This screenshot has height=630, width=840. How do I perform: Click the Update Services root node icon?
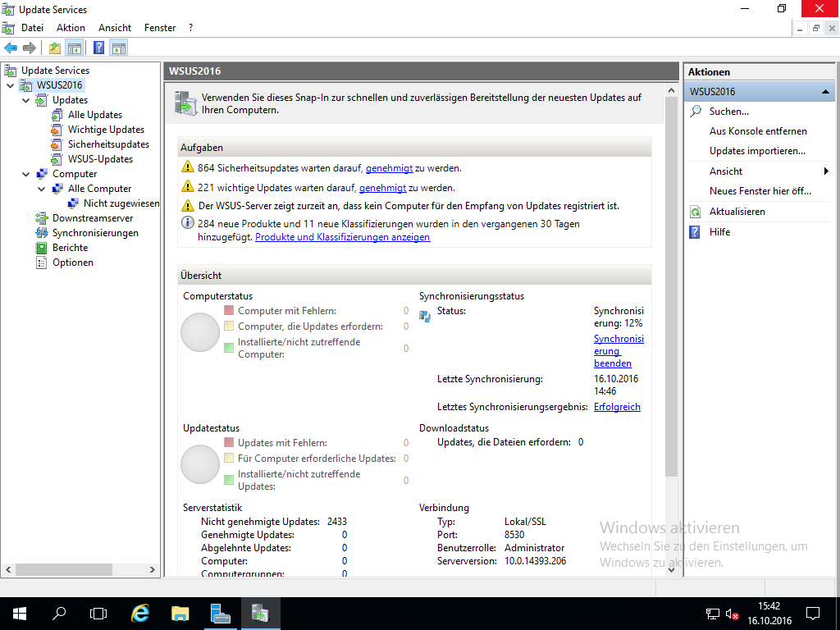pyautogui.click(x=10, y=71)
